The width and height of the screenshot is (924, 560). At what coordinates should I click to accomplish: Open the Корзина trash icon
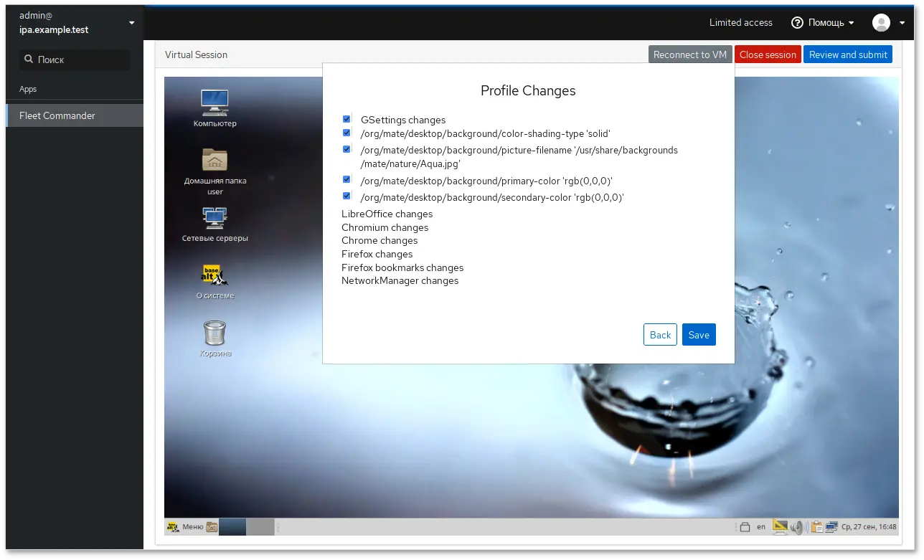pos(214,333)
